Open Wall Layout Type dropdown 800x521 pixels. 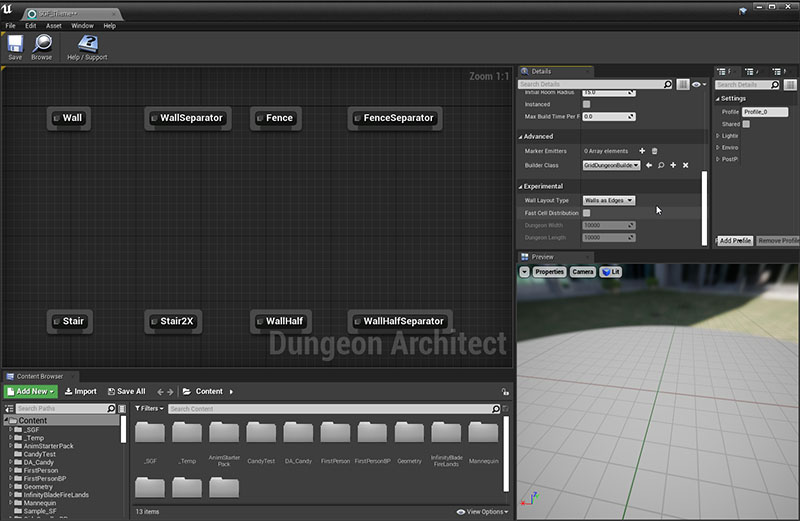[x=609, y=201]
